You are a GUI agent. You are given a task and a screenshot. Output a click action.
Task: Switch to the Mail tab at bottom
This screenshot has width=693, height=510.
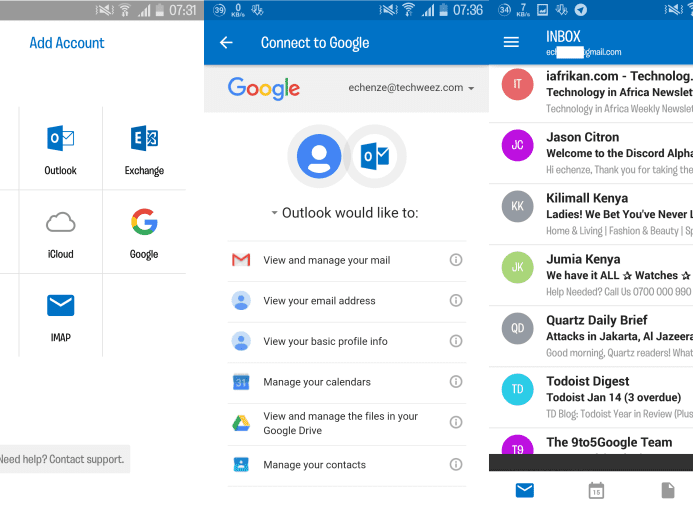click(x=525, y=490)
